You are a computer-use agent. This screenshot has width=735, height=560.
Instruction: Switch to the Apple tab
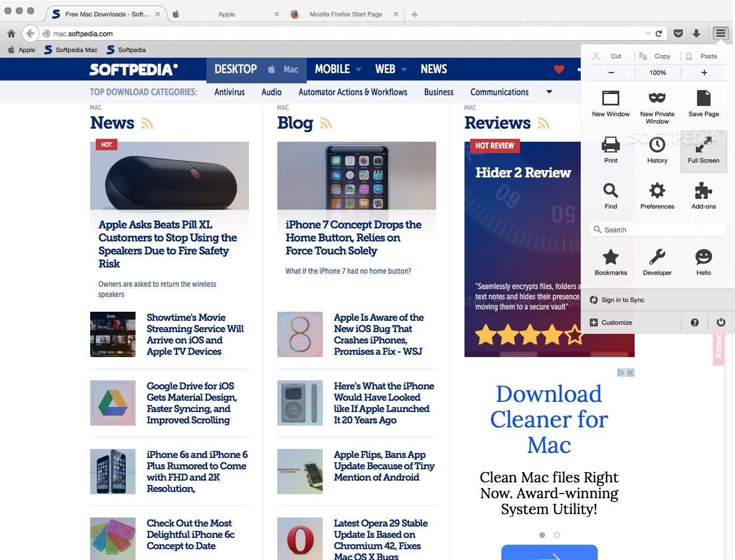click(227, 14)
